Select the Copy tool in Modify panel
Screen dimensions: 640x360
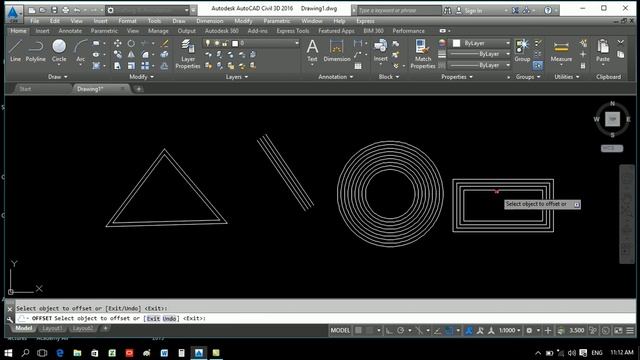118,54
